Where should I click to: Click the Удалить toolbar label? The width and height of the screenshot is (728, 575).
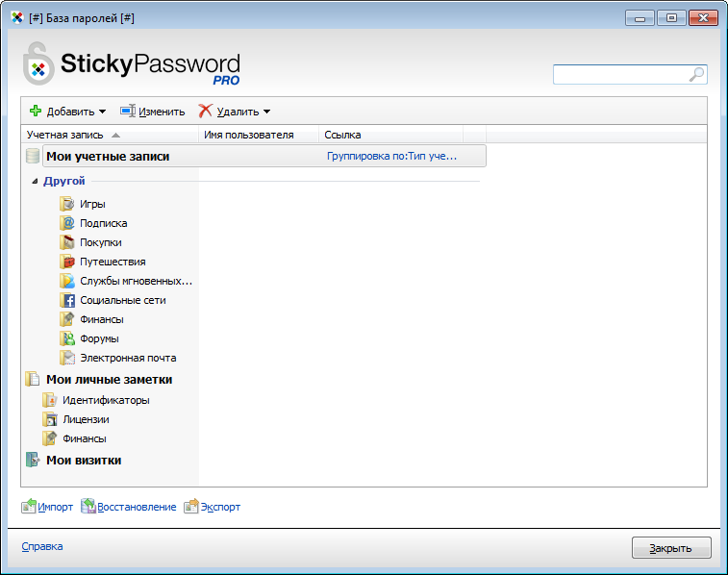[x=238, y=112]
